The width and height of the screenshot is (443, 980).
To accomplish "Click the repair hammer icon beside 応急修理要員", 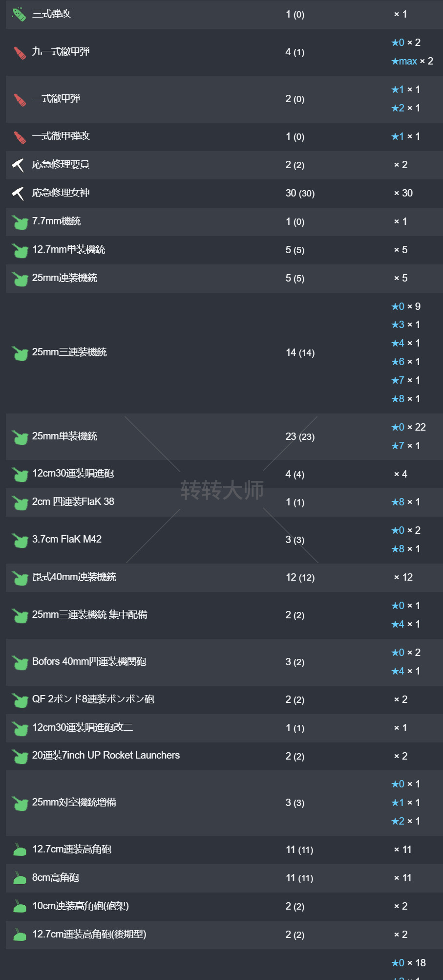I will pyautogui.click(x=18, y=165).
